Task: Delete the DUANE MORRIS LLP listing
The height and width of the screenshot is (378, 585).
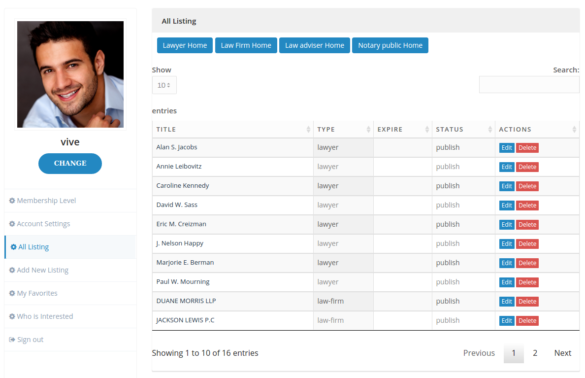Action: click(x=527, y=302)
